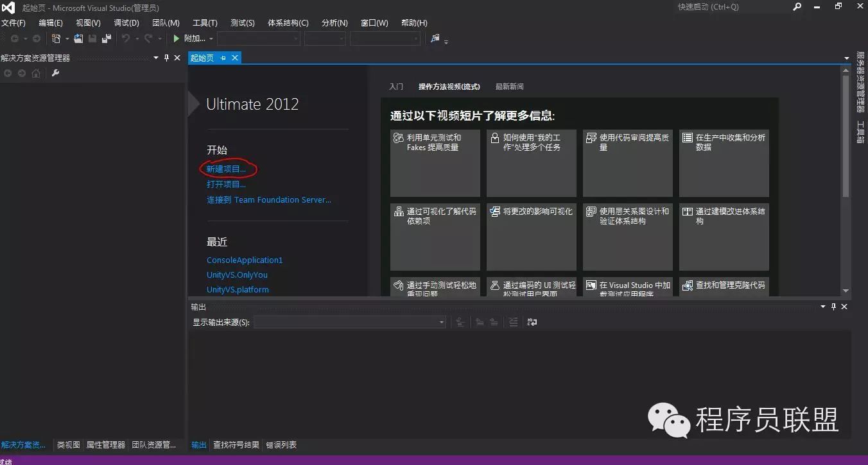This screenshot has width=868, height=465.
Task: Close the 起始页 tab
Action: point(235,58)
